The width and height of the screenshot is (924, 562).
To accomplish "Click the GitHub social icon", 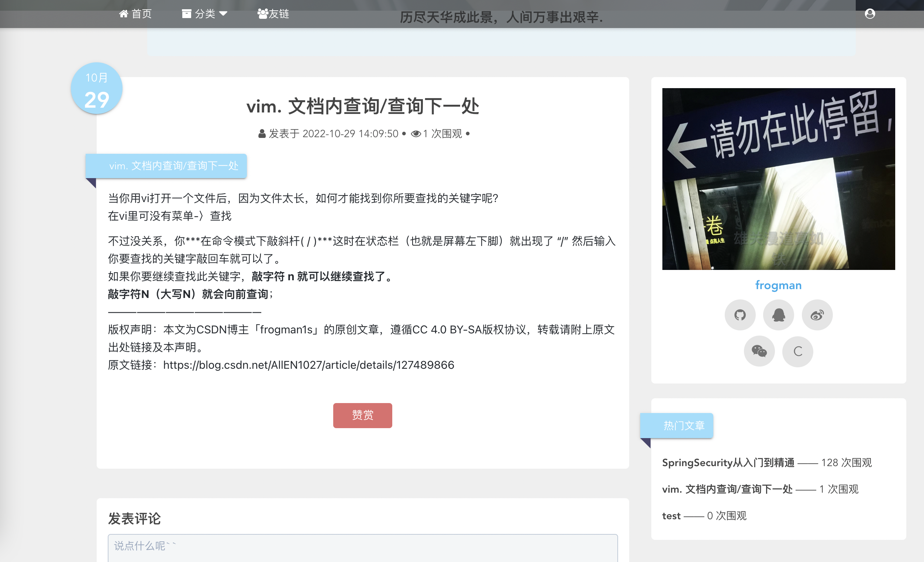I will click(739, 315).
